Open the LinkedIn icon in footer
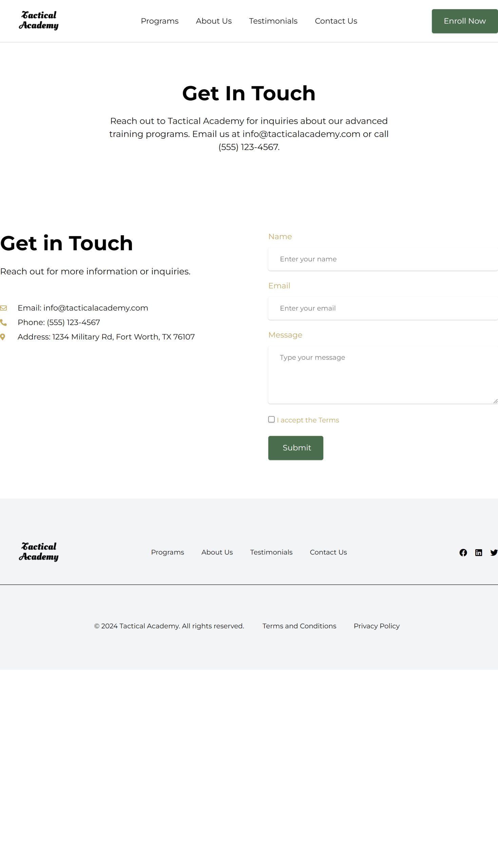Viewport: 498px width, 868px height. [x=479, y=552]
